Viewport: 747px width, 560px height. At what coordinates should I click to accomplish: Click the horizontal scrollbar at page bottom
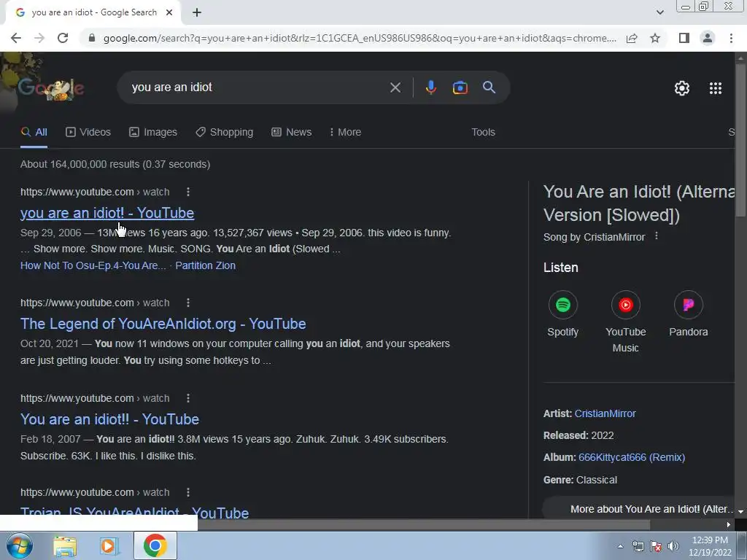(x=424, y=524)
